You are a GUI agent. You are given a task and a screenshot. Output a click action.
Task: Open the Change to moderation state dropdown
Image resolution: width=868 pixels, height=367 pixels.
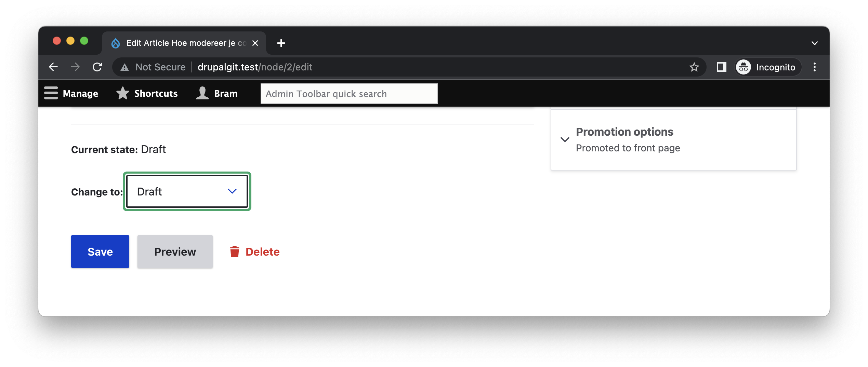187,191
